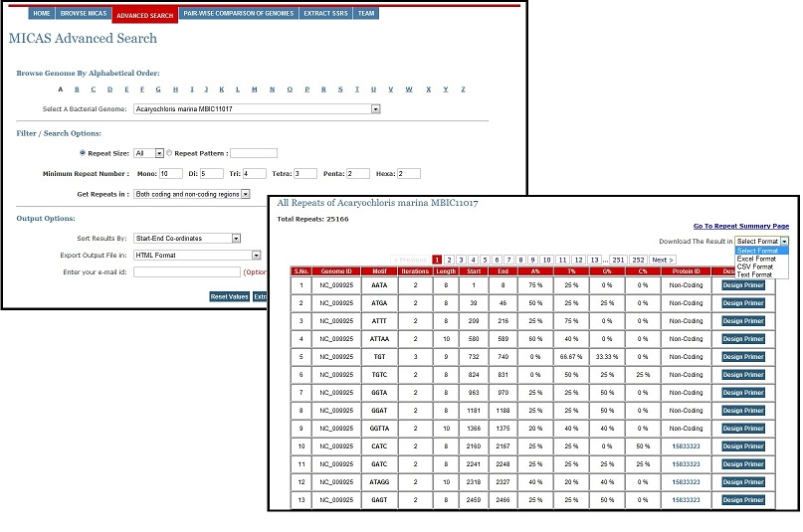The height and width of the screenshot is (532, 803).
Task: Click the Next pagination link
Action: coord(663,260)
